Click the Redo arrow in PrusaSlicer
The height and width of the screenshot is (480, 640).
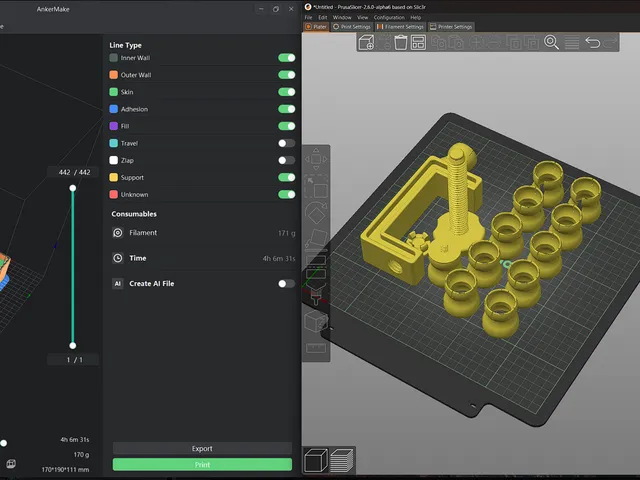(610, 42)
